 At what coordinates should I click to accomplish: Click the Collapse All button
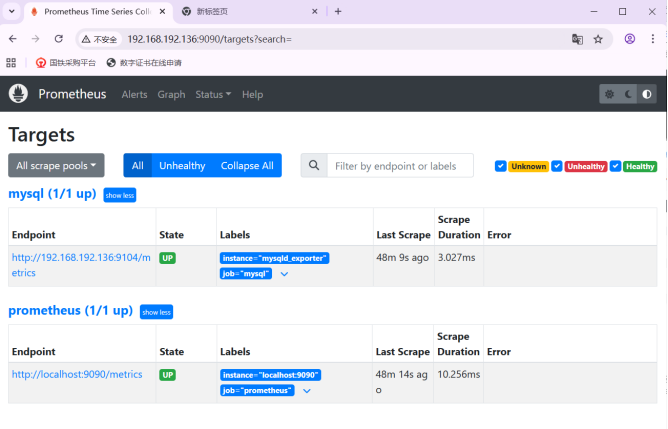(247, 165)
